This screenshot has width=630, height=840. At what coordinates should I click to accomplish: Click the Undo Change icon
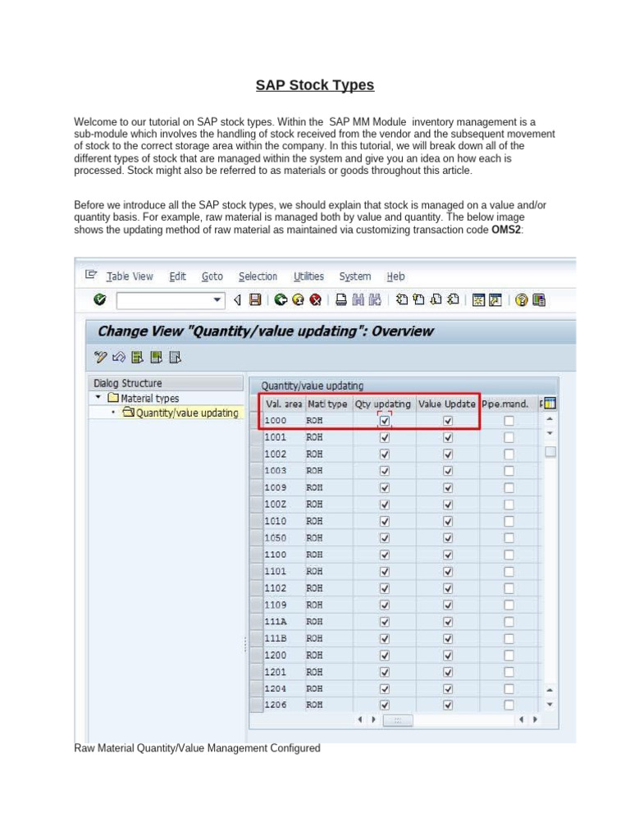tap(118, 357)
